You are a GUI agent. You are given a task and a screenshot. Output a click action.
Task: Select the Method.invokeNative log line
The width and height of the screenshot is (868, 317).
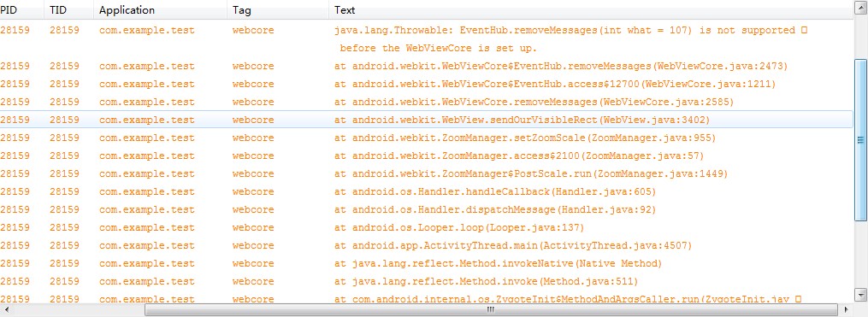click(426, 263)
